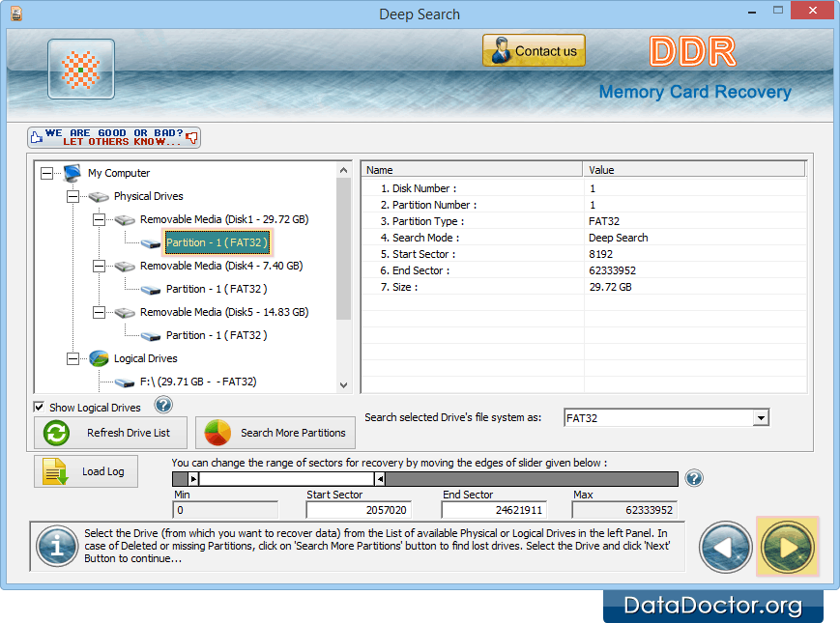Screen dimensions: 840x623
Task: Click Refresh Drive List button
Action: (111, 433)
